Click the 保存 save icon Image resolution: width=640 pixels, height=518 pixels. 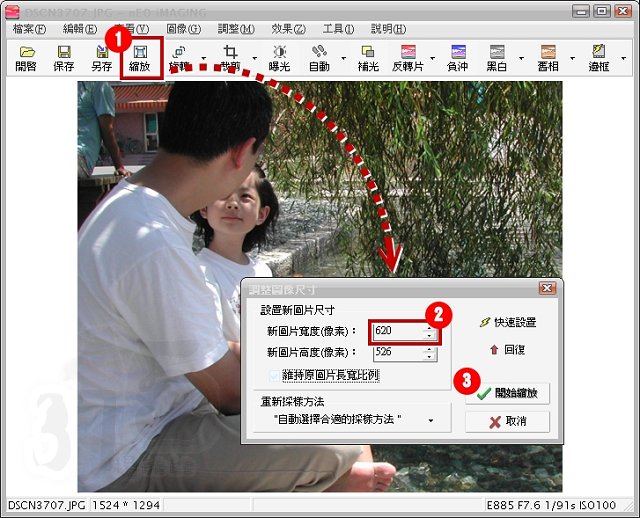[x=64, y=58]
